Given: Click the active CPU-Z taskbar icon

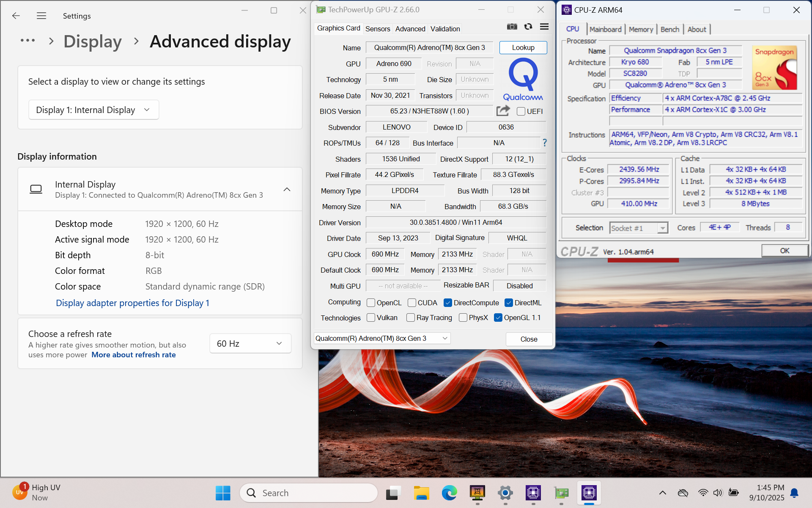Looking at the screenshot, I should (x=589, y=493).
